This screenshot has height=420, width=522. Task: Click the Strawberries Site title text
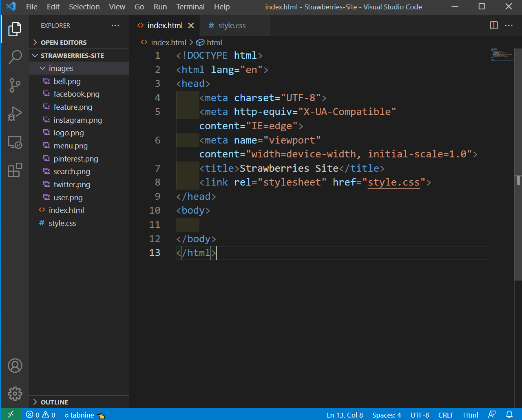point(289,168)
